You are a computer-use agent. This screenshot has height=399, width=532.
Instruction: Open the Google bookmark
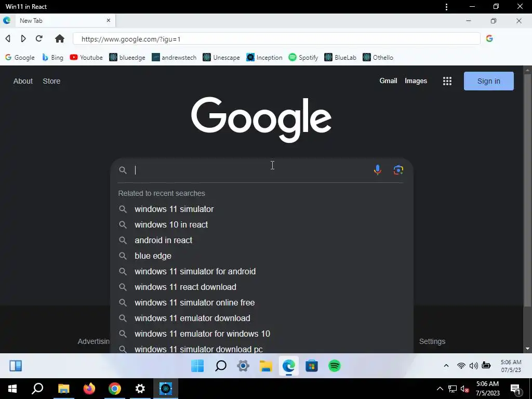click(20, 57)
